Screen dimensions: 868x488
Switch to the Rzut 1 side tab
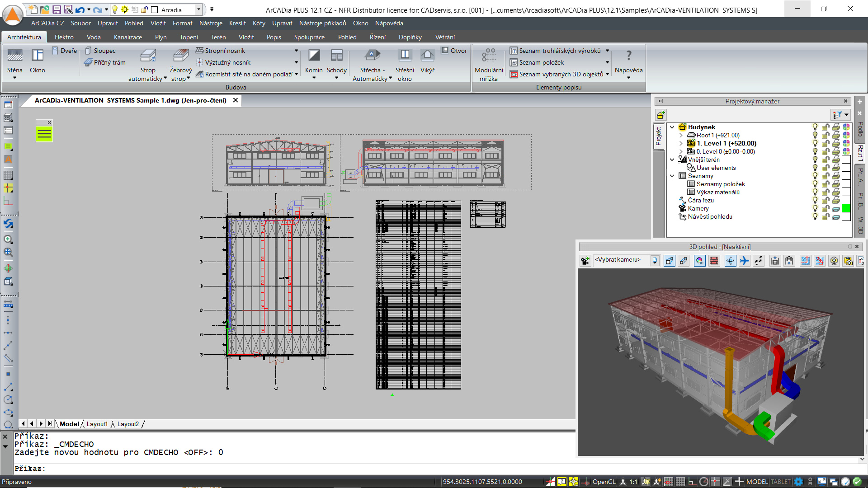(x=860, y=153)
